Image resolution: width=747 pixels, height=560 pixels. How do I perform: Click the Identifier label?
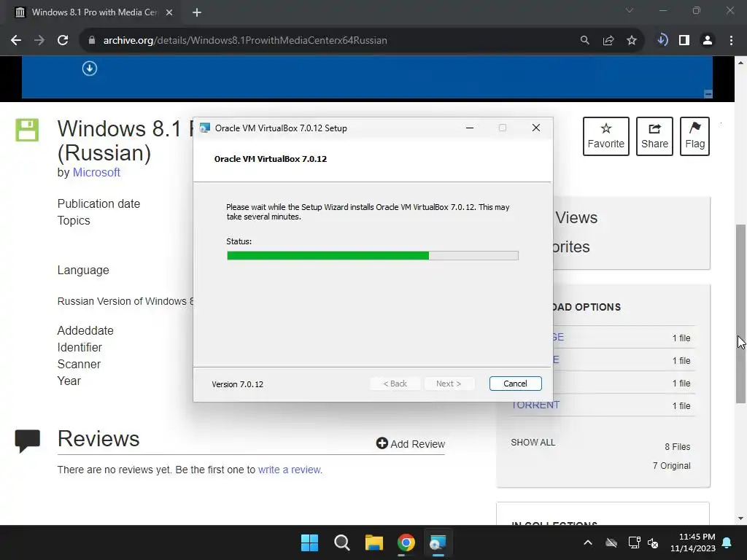[80, 348]
